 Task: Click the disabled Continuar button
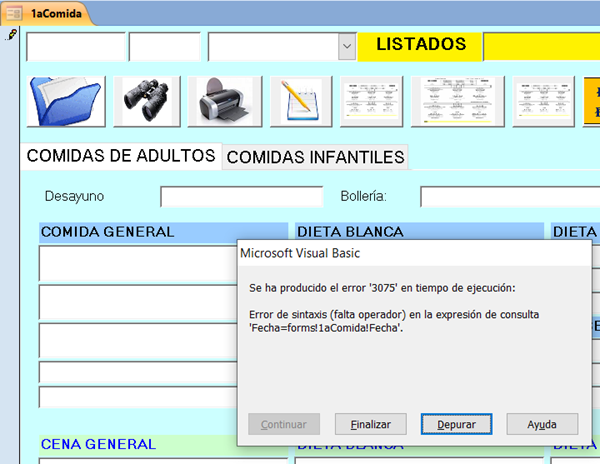[284, 424]
